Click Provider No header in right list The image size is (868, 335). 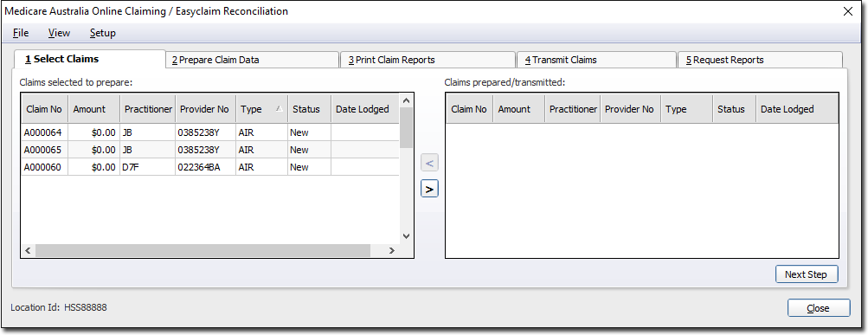631,109
